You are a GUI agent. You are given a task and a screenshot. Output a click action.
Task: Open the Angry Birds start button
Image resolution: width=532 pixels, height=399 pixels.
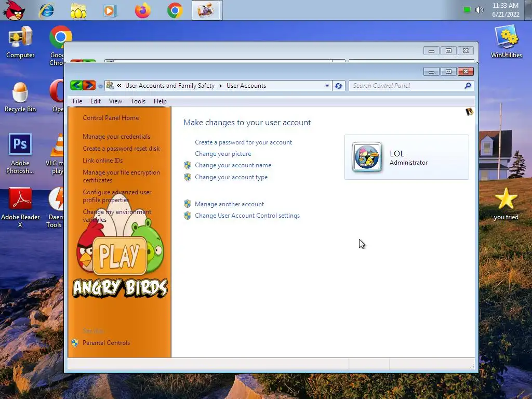[x=14, y=10]
